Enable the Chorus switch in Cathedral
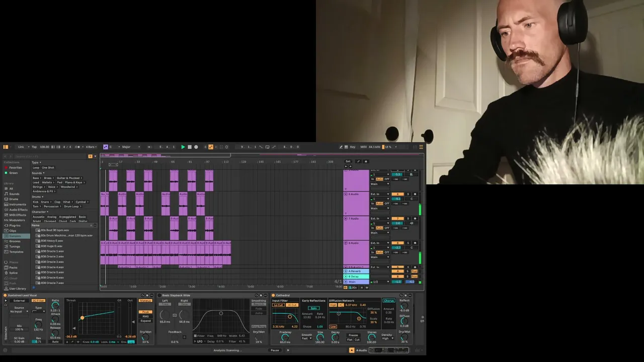The width and height of the screenshot is (644, 362). click(x=388, y=301)
